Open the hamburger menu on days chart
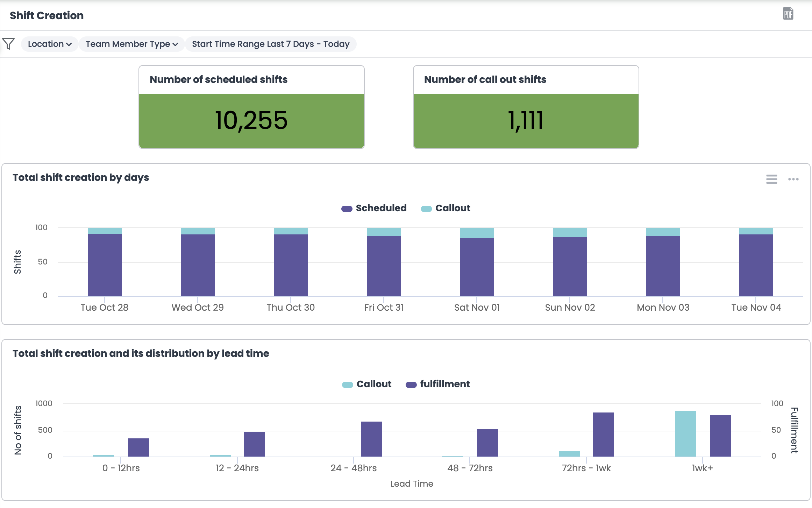This screenshot has height=508, width=812. tap(771, 179)
